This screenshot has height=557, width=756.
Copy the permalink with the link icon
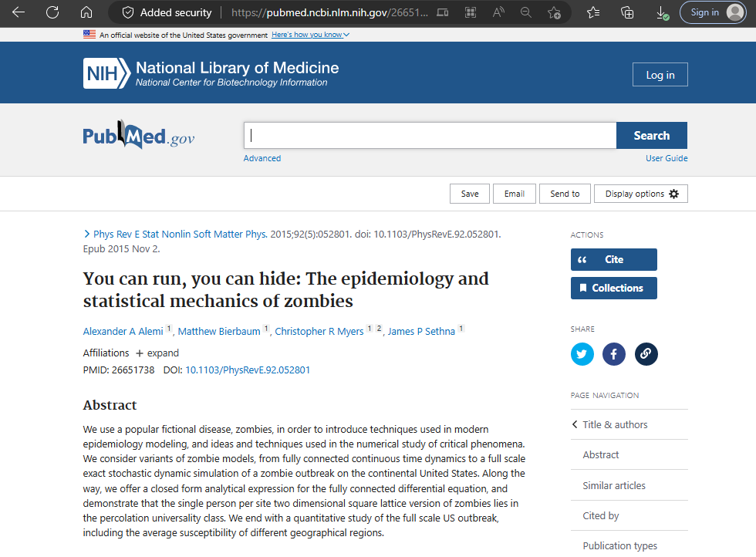[x=646, y=354]
